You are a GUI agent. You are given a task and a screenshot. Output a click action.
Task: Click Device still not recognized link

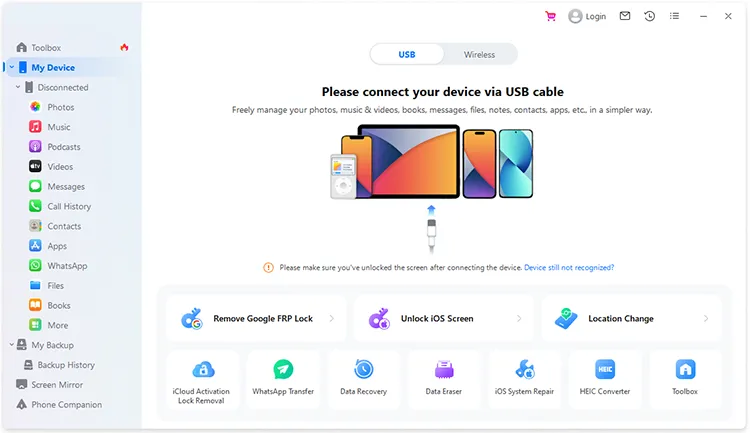click(x=569, y=267)
